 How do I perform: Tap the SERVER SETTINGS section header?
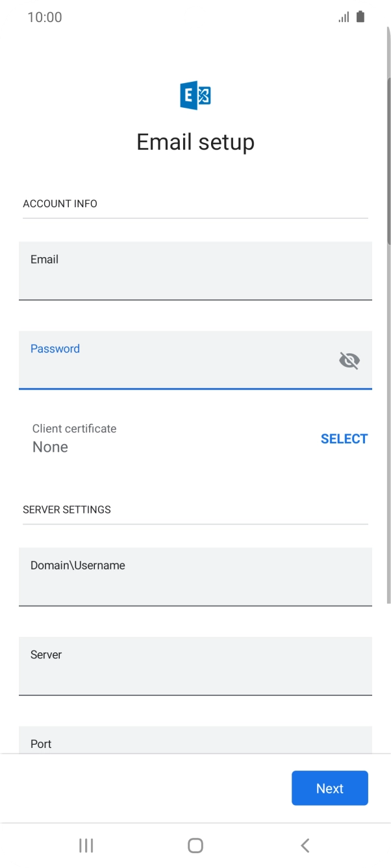coord(67,510)
